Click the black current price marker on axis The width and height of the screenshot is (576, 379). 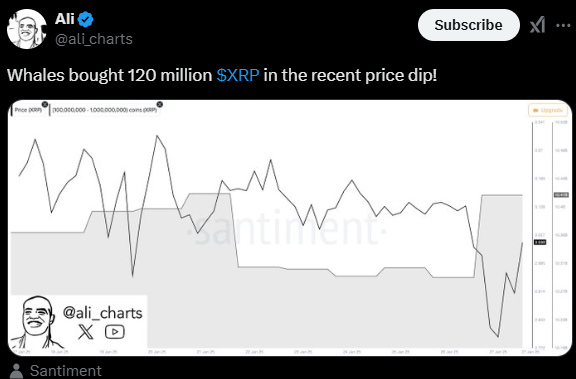pos(540,242)
